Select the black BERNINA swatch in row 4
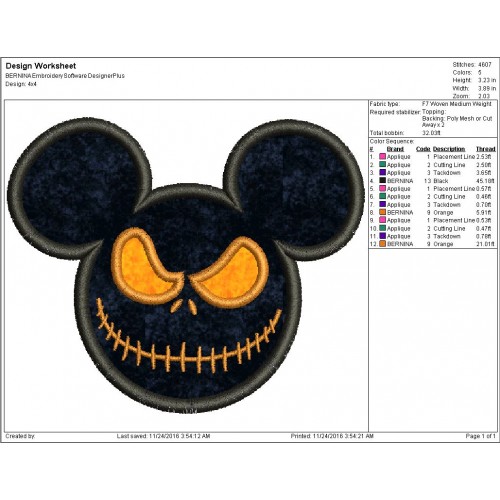The width and height of the screenshot is (500, 500). click(x=382, y=181)
